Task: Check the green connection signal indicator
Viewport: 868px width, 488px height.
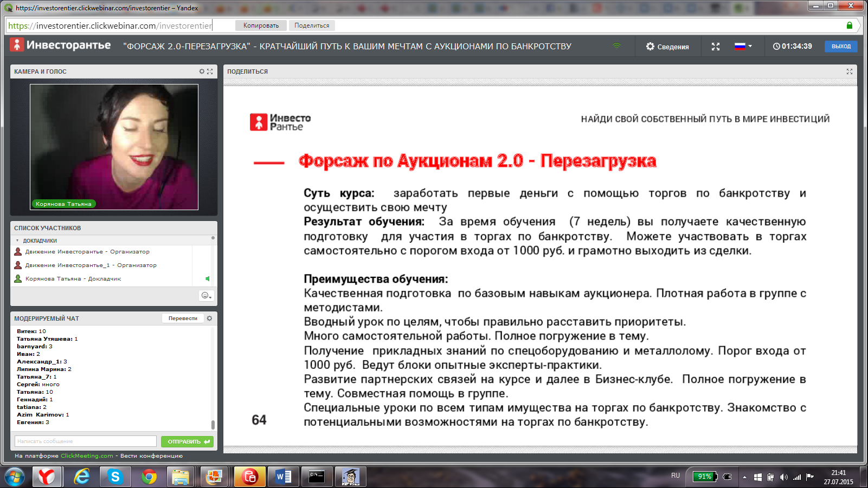Action: (616, 46)
